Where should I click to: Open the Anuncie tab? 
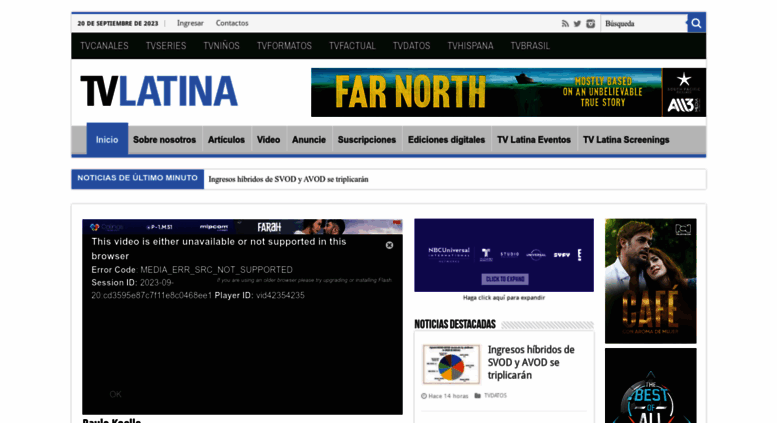coord(309,140)
